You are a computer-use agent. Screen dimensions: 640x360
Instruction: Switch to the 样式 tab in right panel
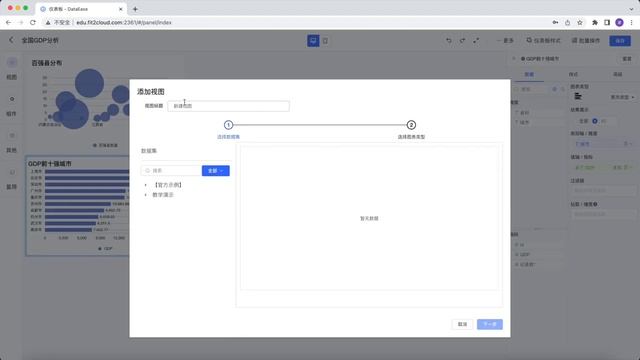tap(573, 74)
